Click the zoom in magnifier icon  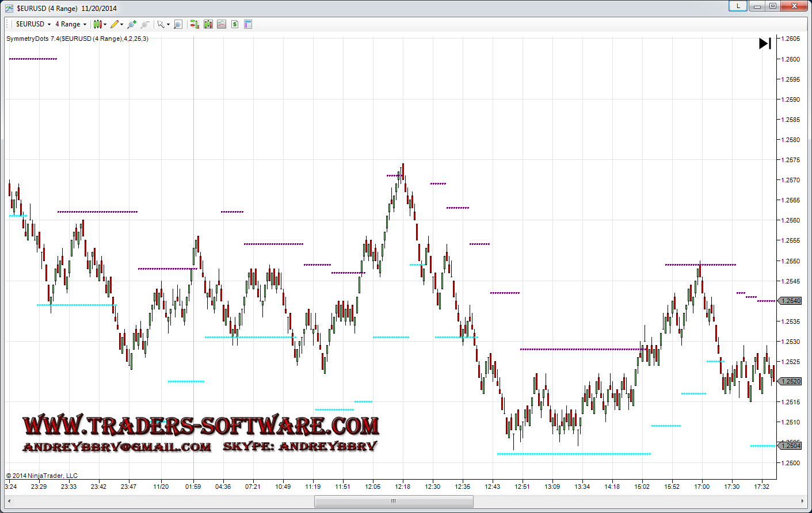coord(132,24)
